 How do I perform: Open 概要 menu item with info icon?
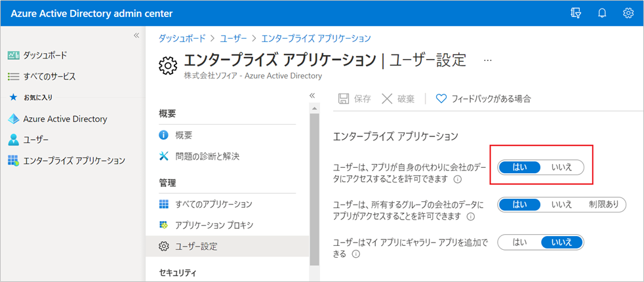coord(227,134)
